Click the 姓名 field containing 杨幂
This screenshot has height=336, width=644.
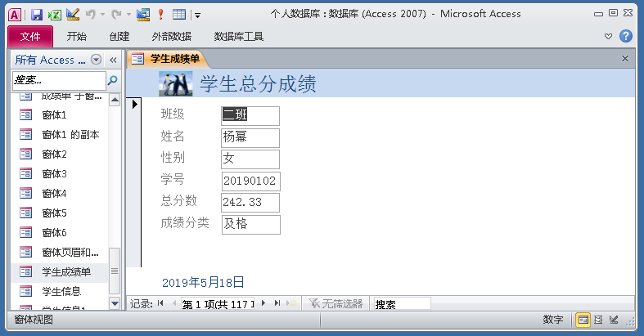pyautogui.click(x=250, y=138)
